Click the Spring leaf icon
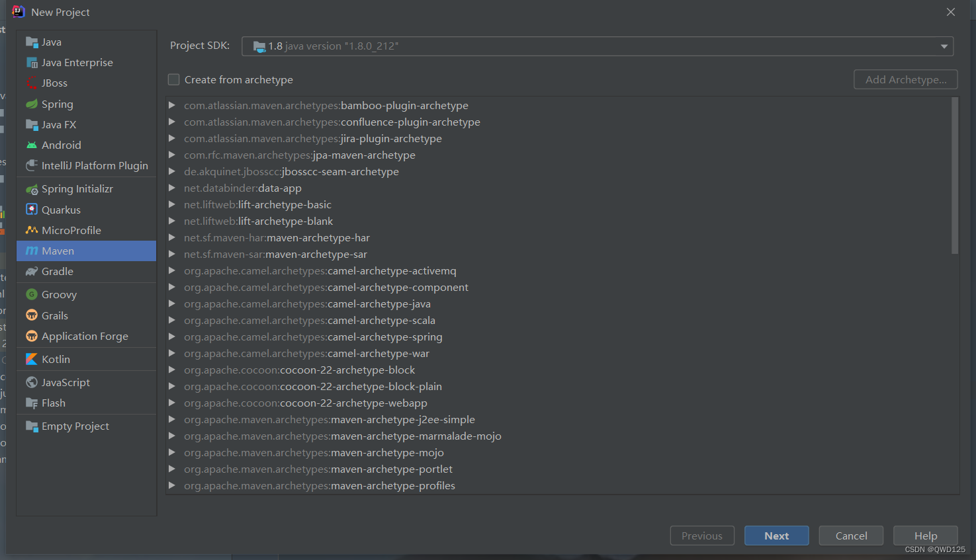This screenshot has width=976, height=560. pyautogui.click(x=32, y=104)
